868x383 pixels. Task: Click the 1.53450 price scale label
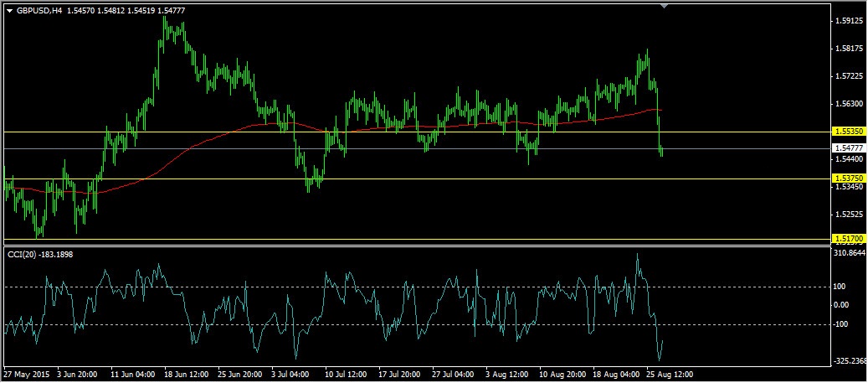pyautogui.click(x=850, y=187)
